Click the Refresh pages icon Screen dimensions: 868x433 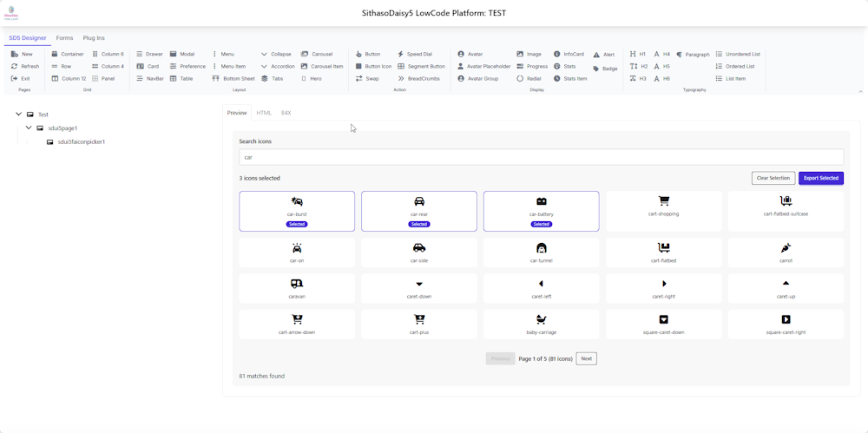coord(15,66)
